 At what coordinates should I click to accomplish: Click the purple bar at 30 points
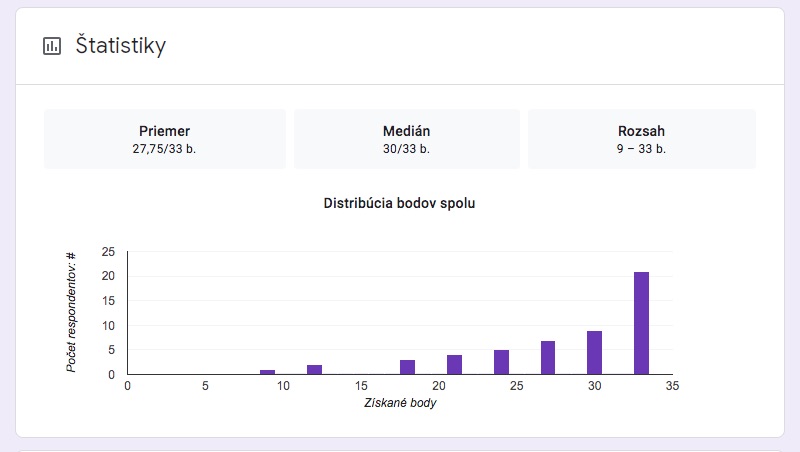[x=594, y=353]
